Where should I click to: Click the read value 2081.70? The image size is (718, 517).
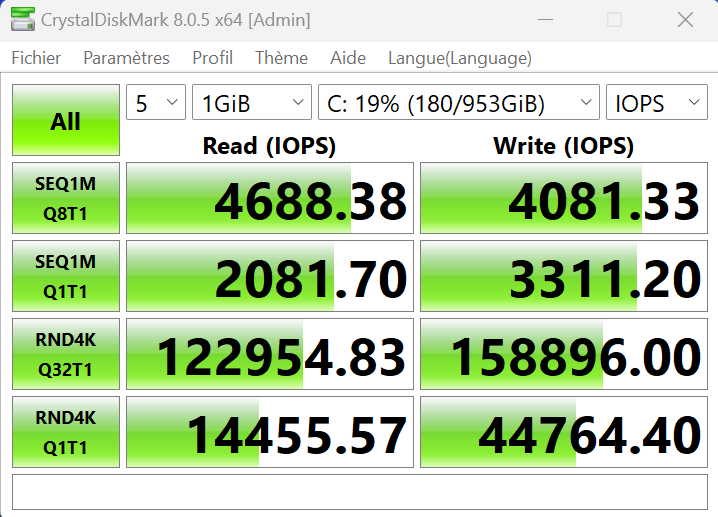(x=270, y=276)
